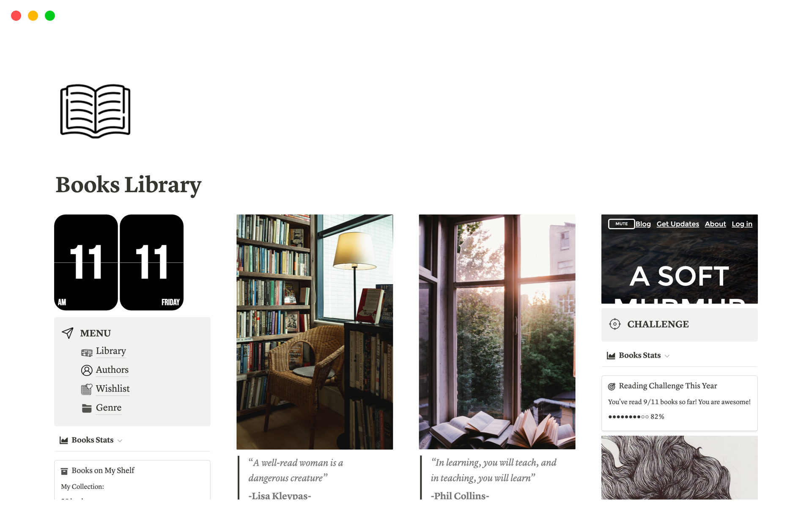Open the Wishlist menu page
The width and height of the screenshot is (812, 508).
point(112,389)
